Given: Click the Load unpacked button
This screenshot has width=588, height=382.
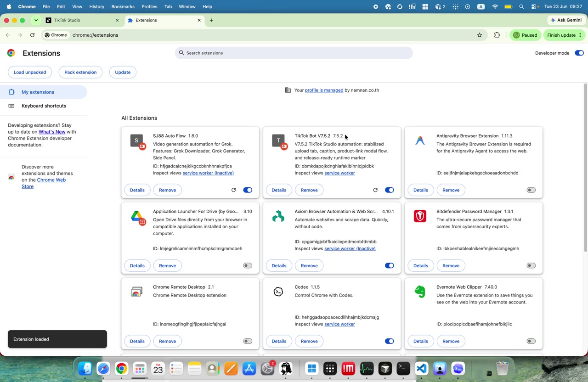Looking at the screenshot, I should 30,73.
